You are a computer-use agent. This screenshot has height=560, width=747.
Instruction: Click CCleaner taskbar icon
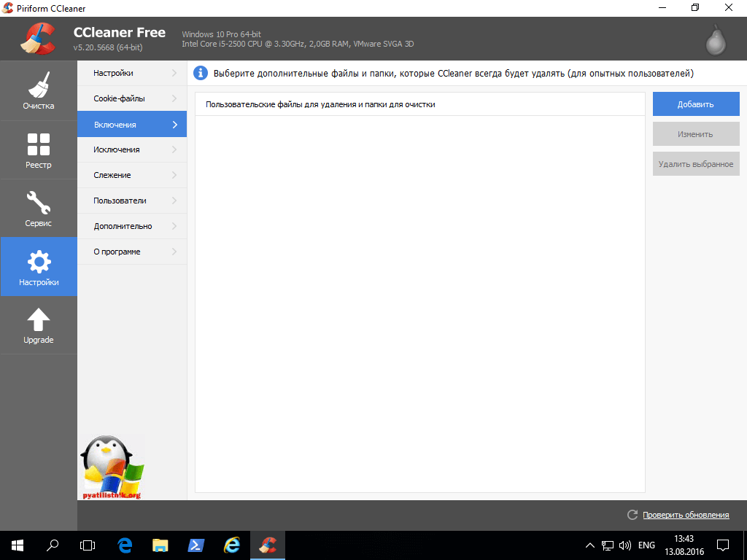(x=268, y=545)
